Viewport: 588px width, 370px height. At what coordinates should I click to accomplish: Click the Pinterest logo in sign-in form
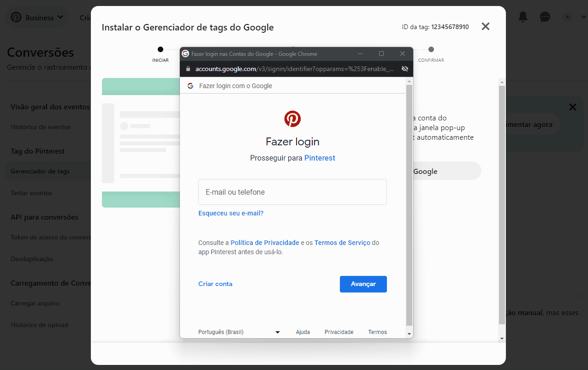(x=292, y=119)
